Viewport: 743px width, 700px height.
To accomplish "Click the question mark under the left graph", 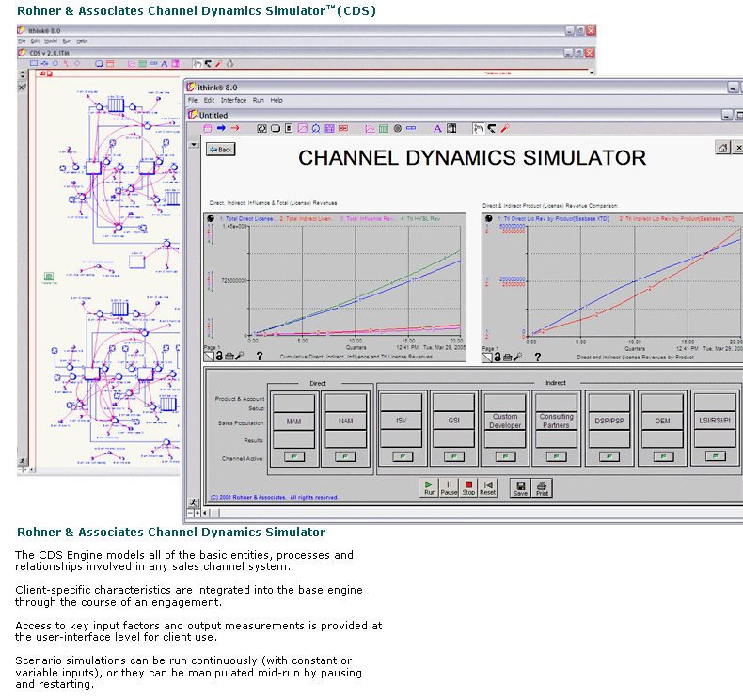I will point(260,356).
